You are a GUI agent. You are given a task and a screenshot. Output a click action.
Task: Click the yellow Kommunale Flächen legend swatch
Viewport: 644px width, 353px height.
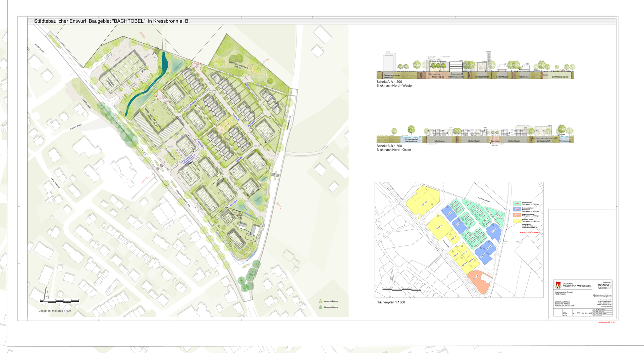517,221
